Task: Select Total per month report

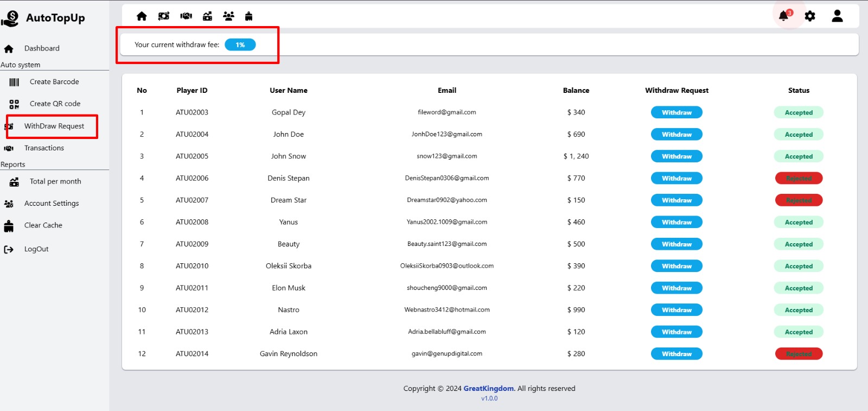Action: click(x=55, y=181)
